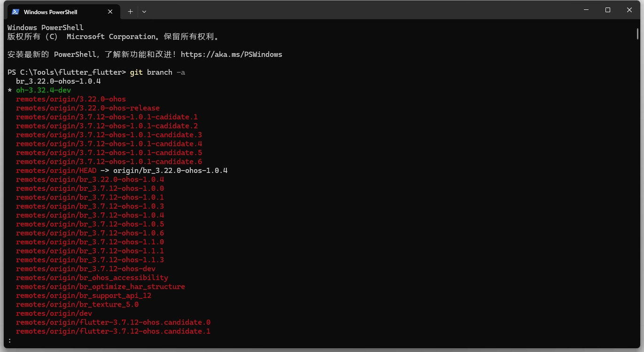Click remotes/origin/3.7.12-ohos-1.0.1-candidate.3

click(x=109, y=135)
